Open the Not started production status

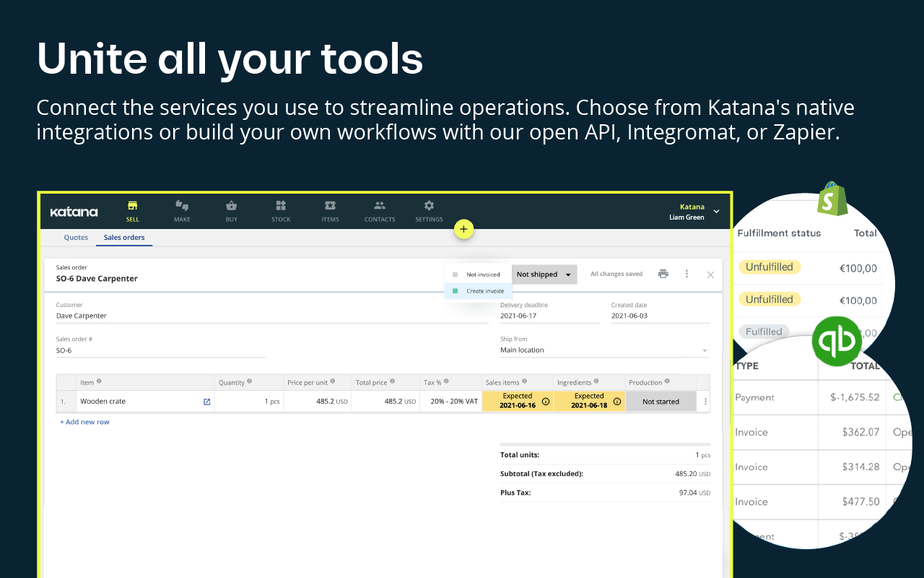tap(661, 402)
